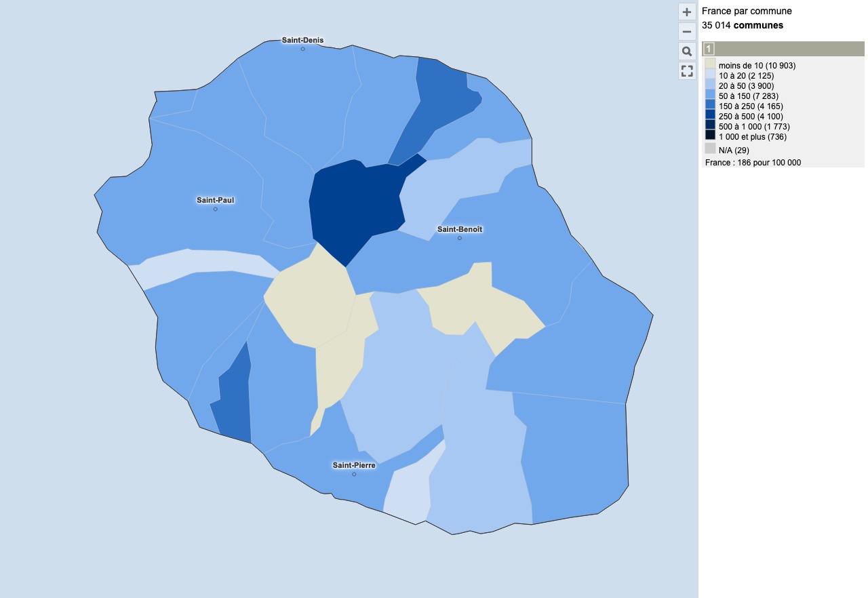Screen dimensions: 868x598
Task: Toggle fullscreen map view
Action: click(x=687, y=71)
